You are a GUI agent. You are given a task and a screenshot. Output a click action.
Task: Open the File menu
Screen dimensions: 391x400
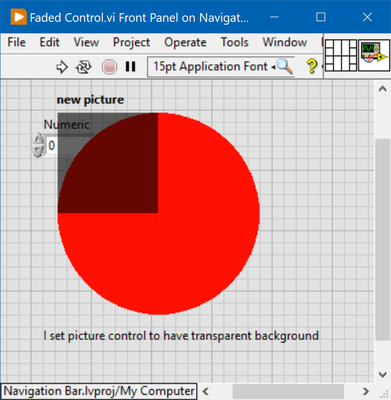pos(16,42)
